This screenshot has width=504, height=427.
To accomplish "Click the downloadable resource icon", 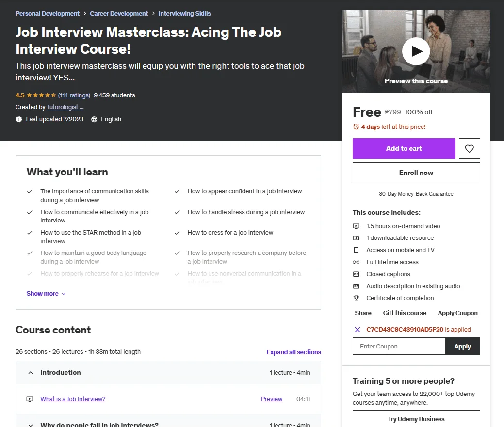I will (x=356, y=238).
